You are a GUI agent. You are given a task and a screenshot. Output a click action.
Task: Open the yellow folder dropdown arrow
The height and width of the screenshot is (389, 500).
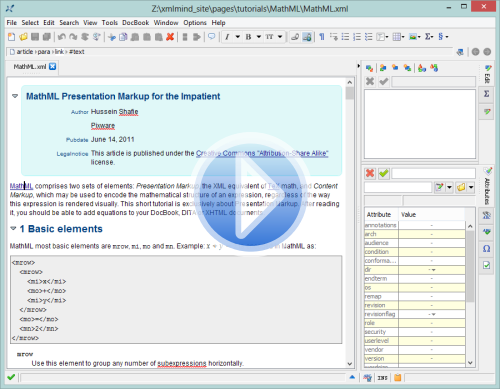[x=471, y=187]
